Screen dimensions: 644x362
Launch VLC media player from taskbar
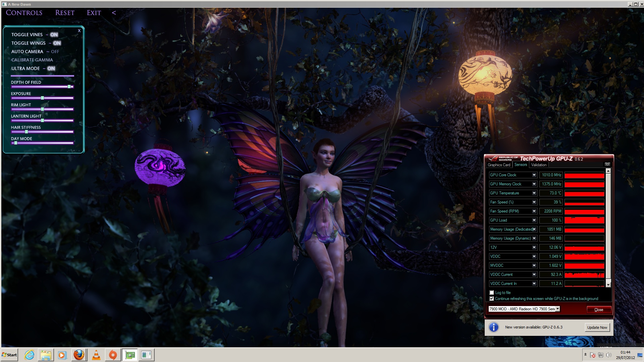click(x=96, y=355)
